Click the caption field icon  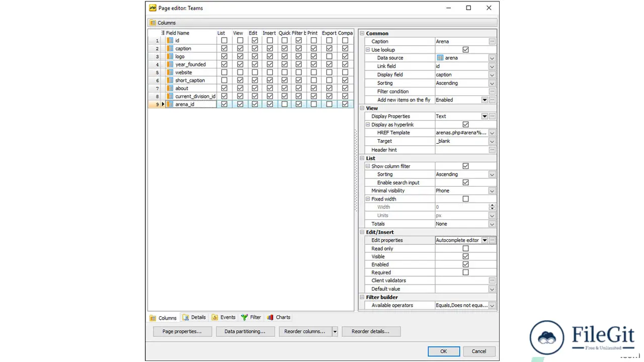(170, 49)
